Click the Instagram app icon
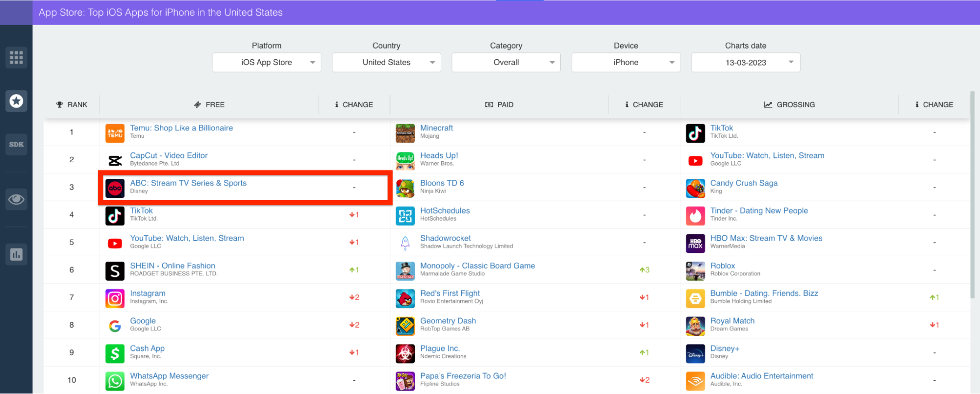The width and height of the screenshot is (980, 394). click(115, 298)
